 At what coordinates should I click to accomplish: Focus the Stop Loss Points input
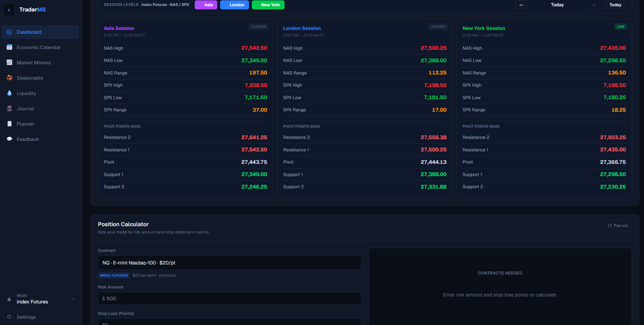tap(230, 322)
